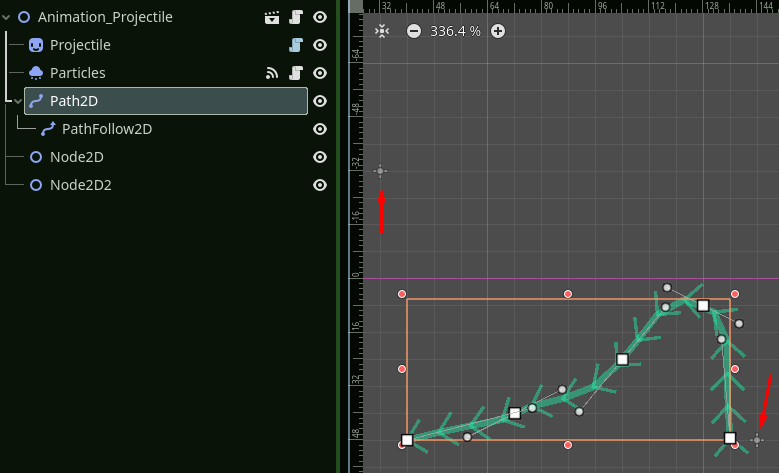Click the bottom-left square path point

click(407, 440)
